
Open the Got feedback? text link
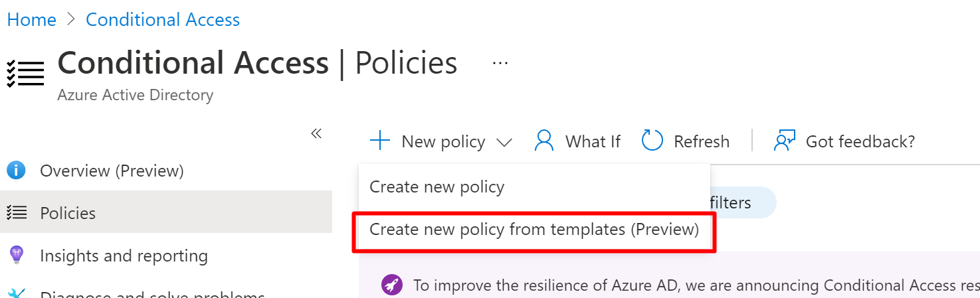(860, 141)
